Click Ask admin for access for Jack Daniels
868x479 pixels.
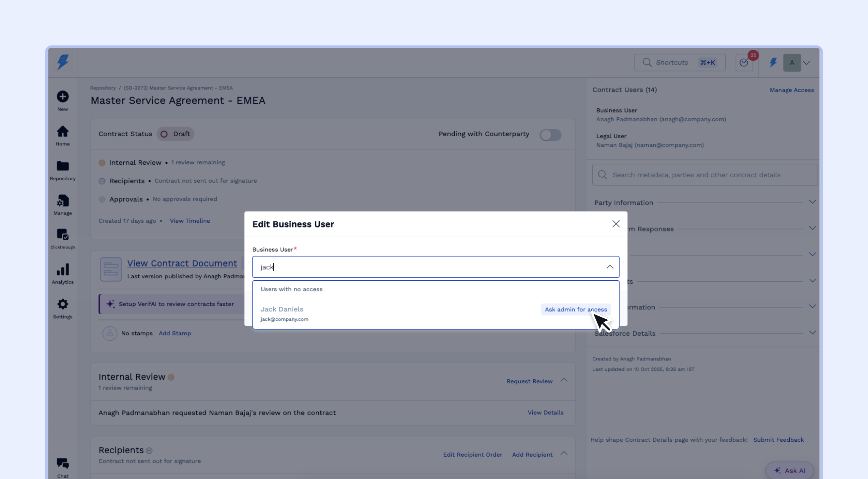click(575, 309)
